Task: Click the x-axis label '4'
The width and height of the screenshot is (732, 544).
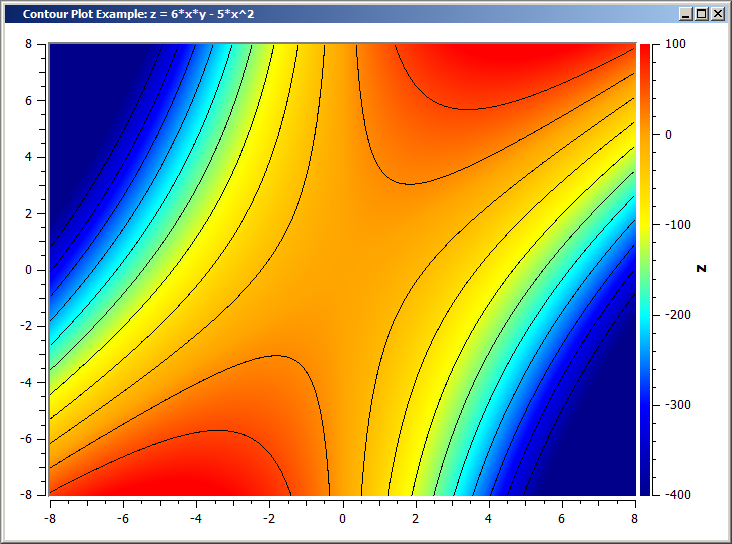Action: pyautogui.click(x=488, y=518)
